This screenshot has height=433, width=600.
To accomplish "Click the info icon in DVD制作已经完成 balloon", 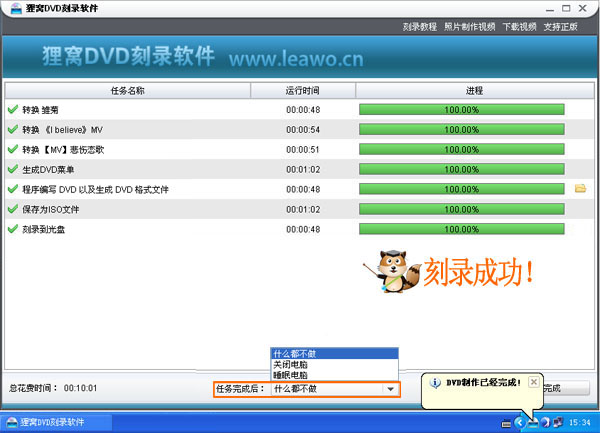I will pos(435,383).
